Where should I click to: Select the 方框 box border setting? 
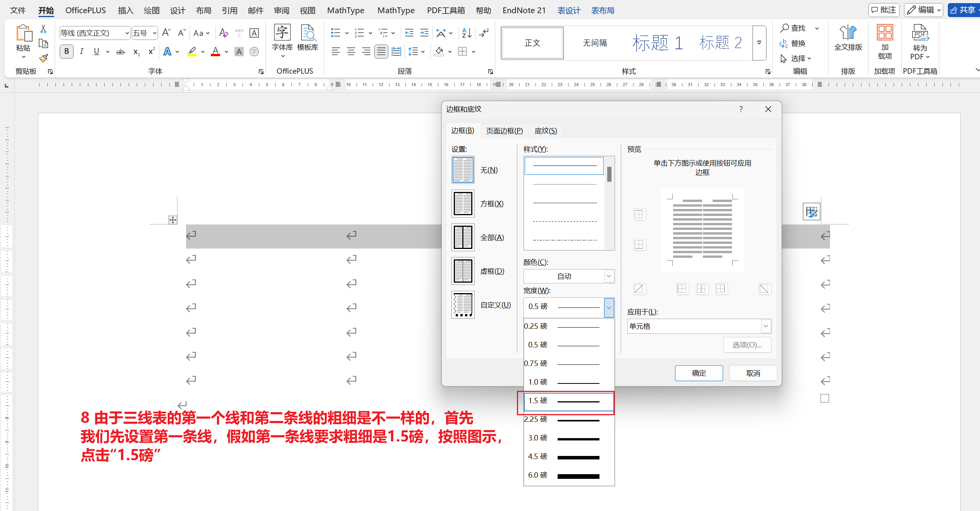(463, 204)
